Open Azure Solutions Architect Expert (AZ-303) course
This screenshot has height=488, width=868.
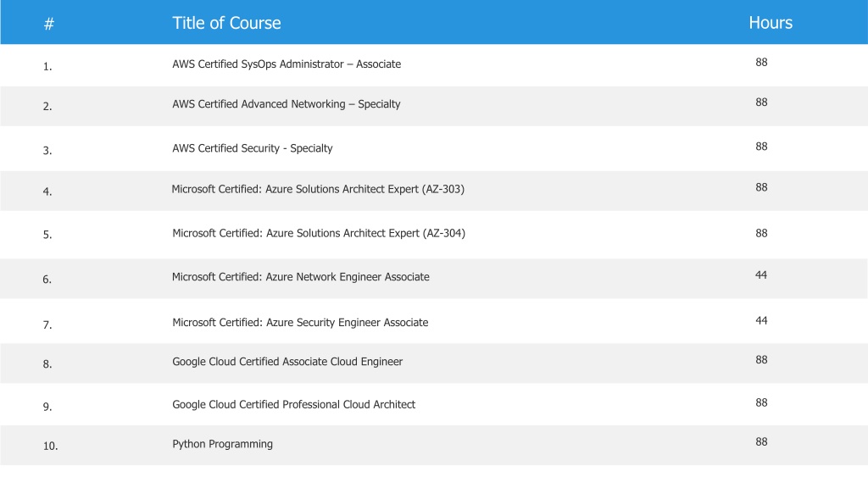pyautogui.click(x=318, y=189)
